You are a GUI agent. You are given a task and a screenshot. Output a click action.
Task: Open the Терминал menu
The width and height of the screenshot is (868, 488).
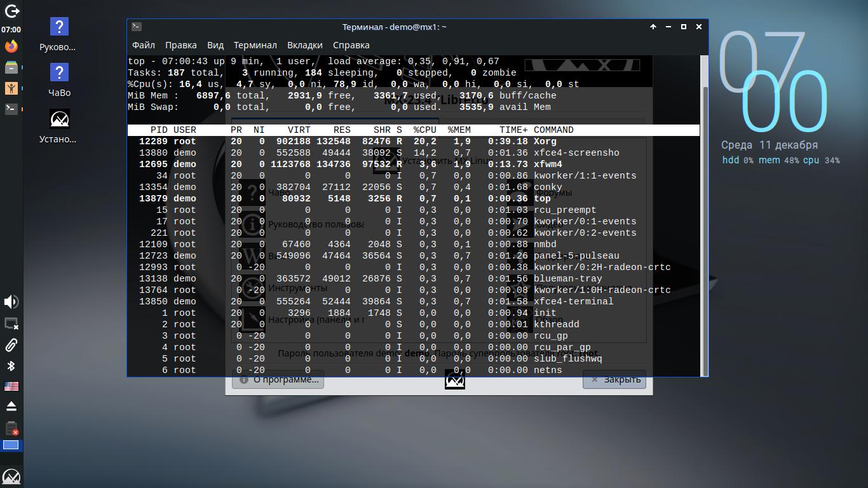[255, 45]
